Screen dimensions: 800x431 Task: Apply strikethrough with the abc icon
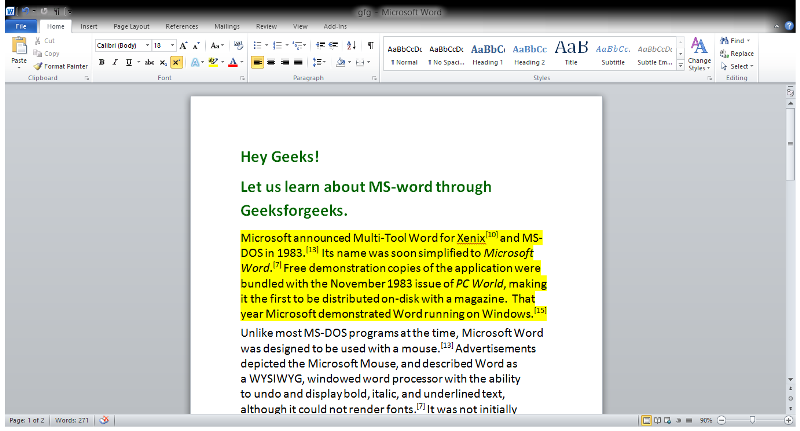149,62
